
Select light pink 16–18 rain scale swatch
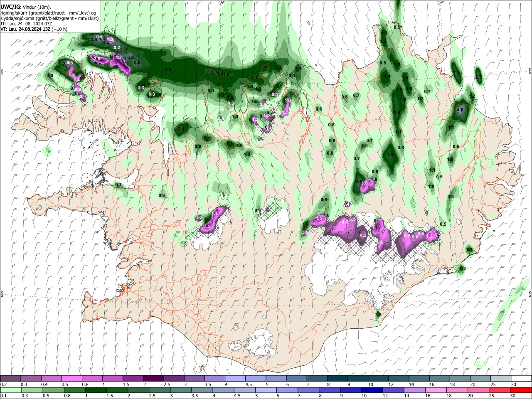(x=436, y=390)
